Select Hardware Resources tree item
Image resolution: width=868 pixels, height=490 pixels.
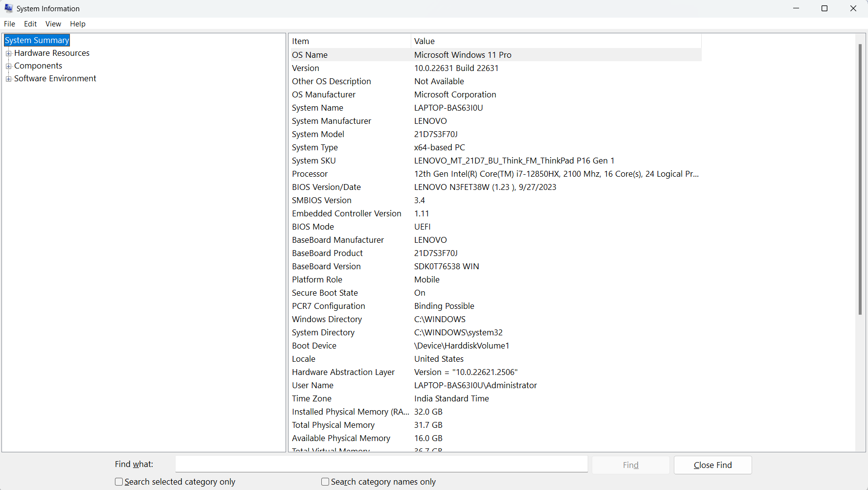pos(52,53)
